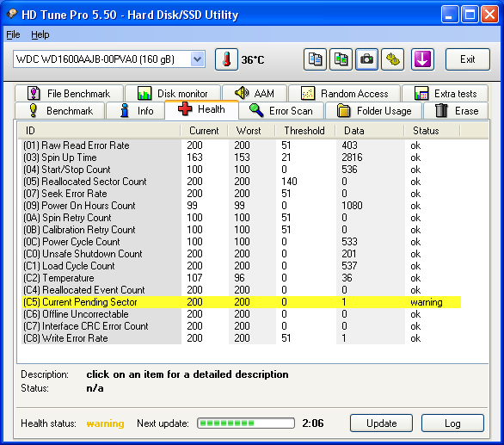Open the Error Scan tab
This screenshot has height=445, width=504.
[281, 111]
